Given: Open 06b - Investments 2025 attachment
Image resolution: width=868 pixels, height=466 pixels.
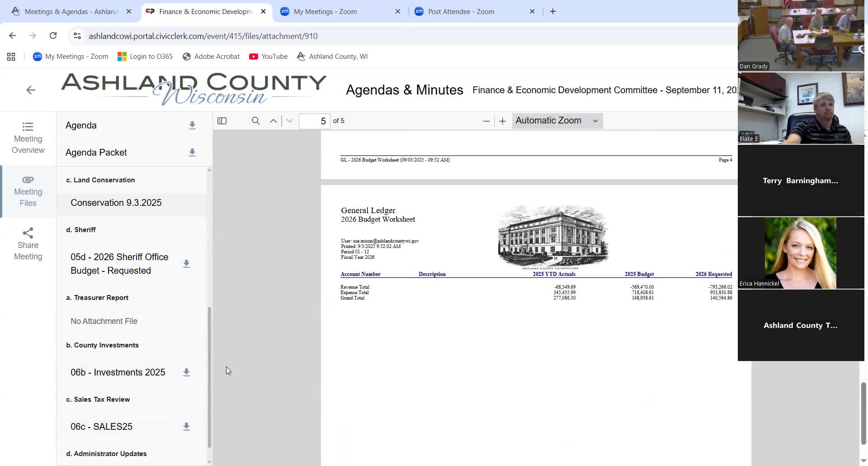Looking at the screenshot, I should 118,372.
